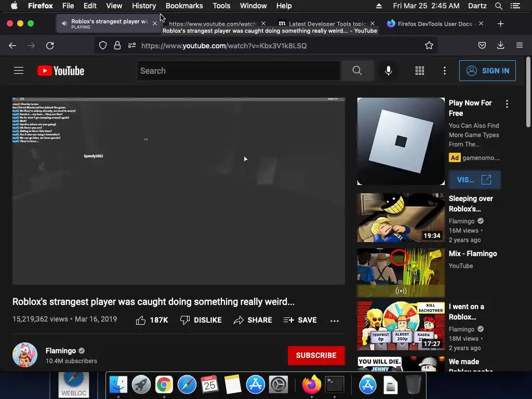532x399 pixels.
Task: Click the Save to Pocket icon
Action: pyautogui.click(x=482, y=46)
